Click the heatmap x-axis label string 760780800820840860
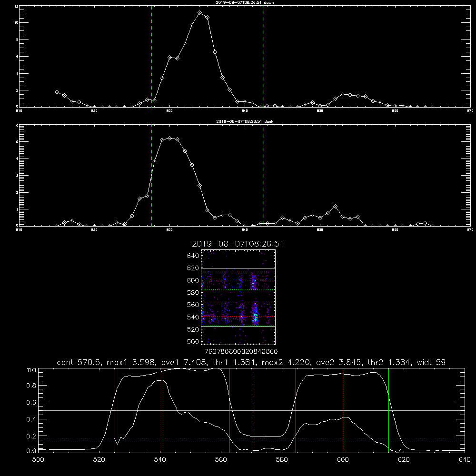This screenshot has width=476, height=476. pyautogui.click(x=241, y=351)
